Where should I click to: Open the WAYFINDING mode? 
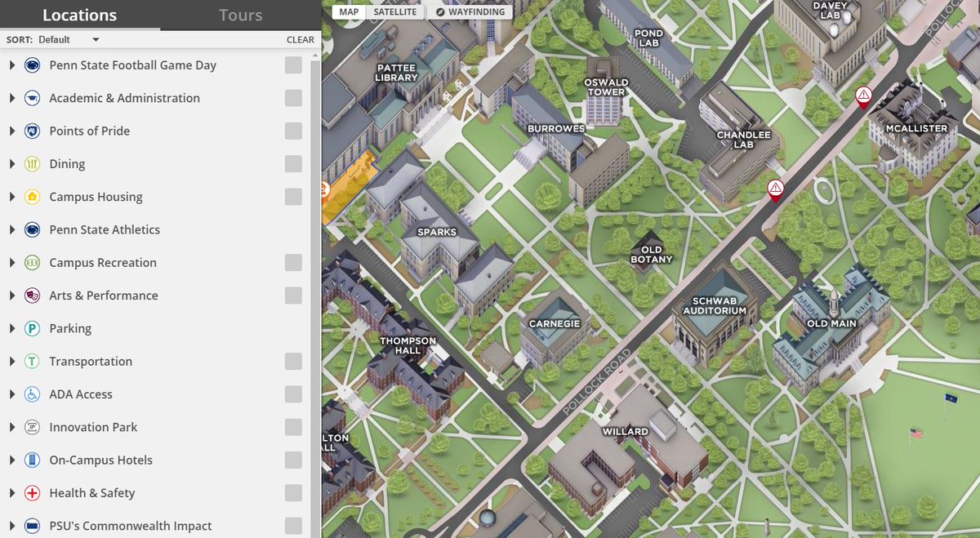coord(470,12)
